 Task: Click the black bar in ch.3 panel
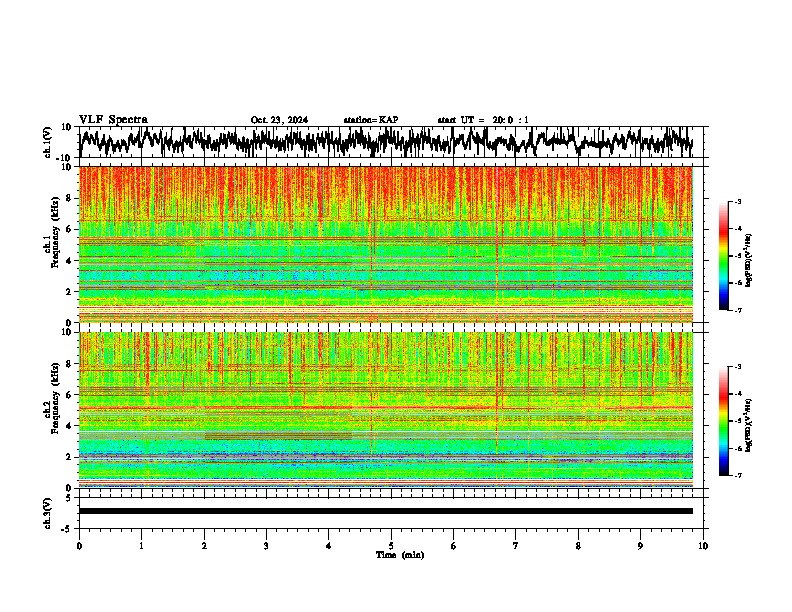[x=386, y=511]
